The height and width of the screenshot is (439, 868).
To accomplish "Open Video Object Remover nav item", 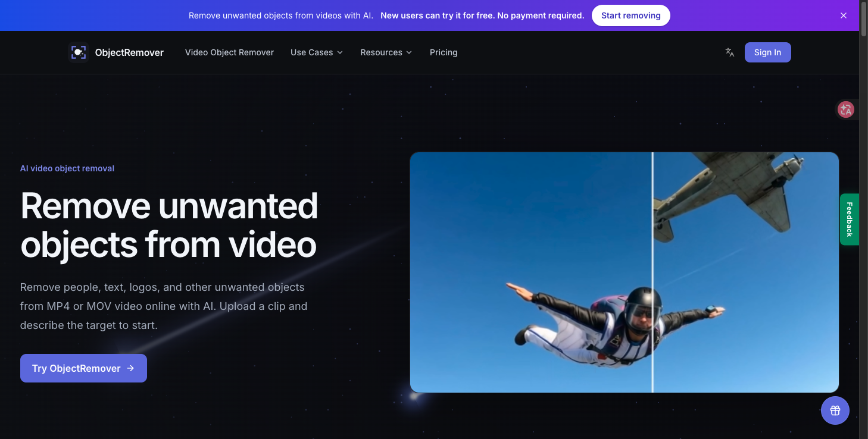I will click(x=229, y=52).
